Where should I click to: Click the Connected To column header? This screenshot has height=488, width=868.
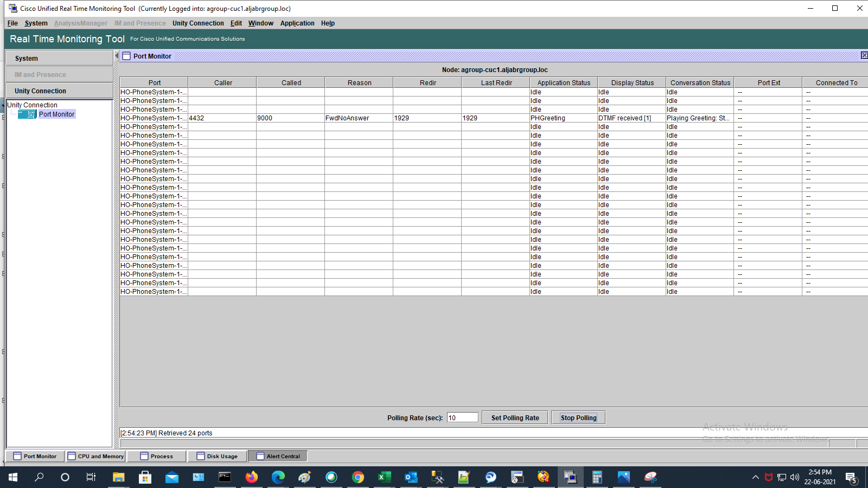click(x=835, y=82)
